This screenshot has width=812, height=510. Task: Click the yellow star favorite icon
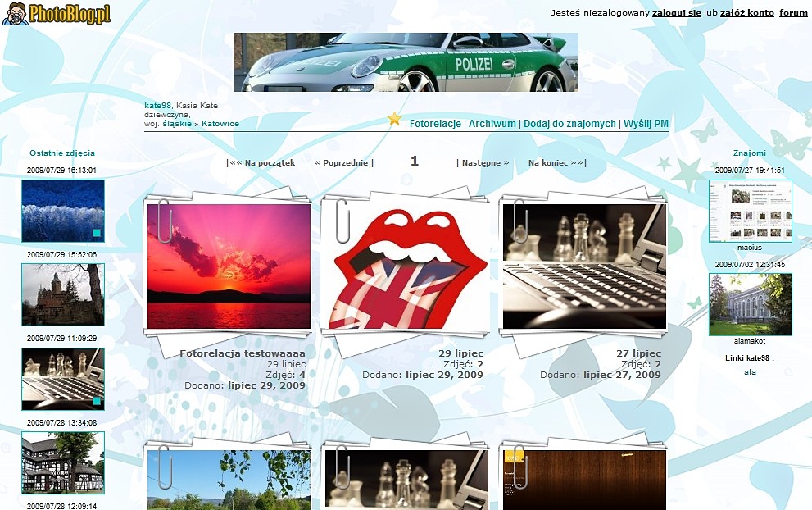point(395,119)
